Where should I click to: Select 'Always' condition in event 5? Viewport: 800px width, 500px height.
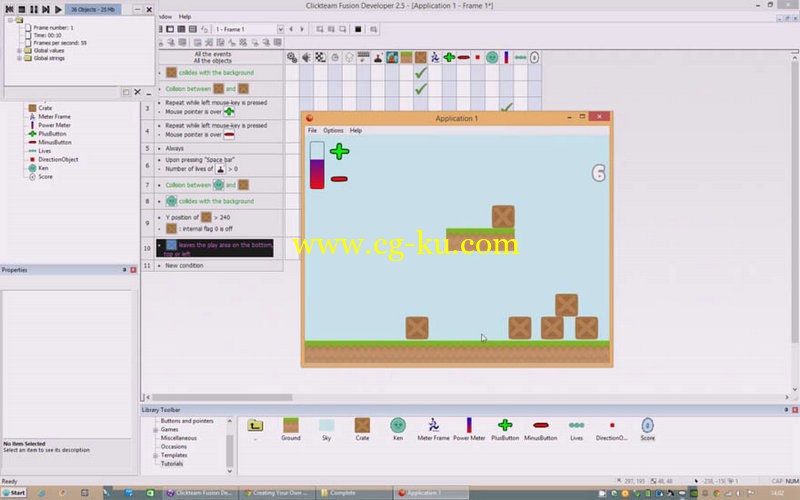[174, 148]
